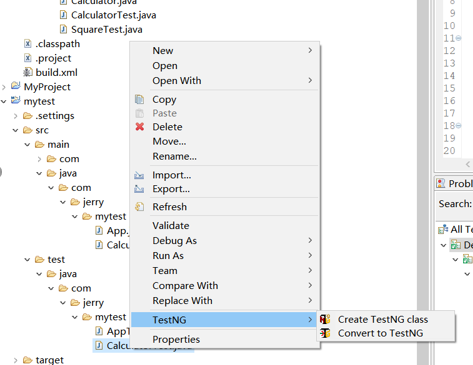The height and width of the screenshot is (365, 473).
Task: Click line number 15 in the editor gutter
Action: (x=449, y=88)
